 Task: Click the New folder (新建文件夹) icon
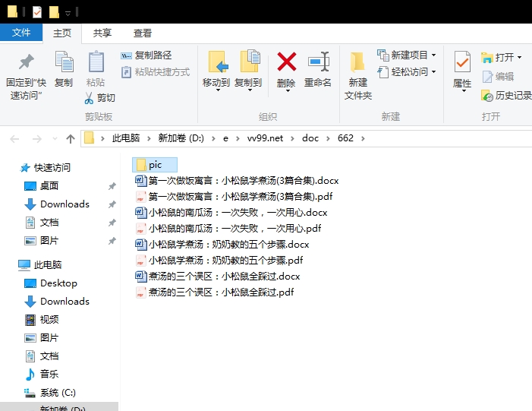click(x=357, y=62)
